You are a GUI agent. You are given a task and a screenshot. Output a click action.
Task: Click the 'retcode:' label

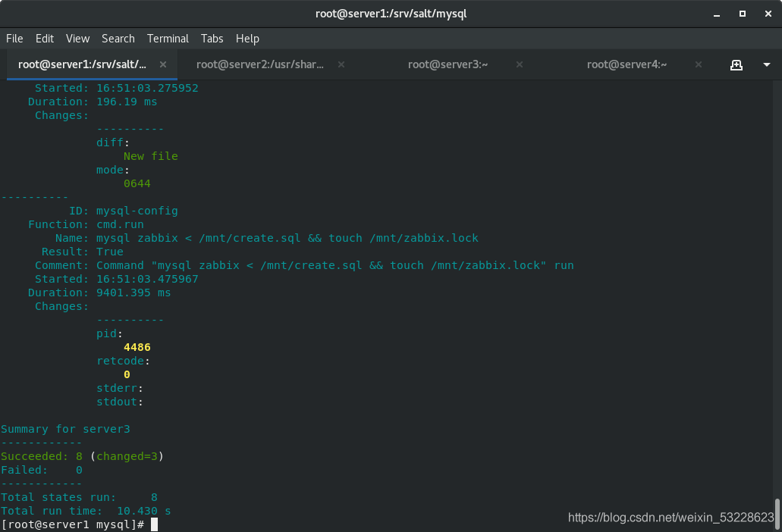[123, 361]
